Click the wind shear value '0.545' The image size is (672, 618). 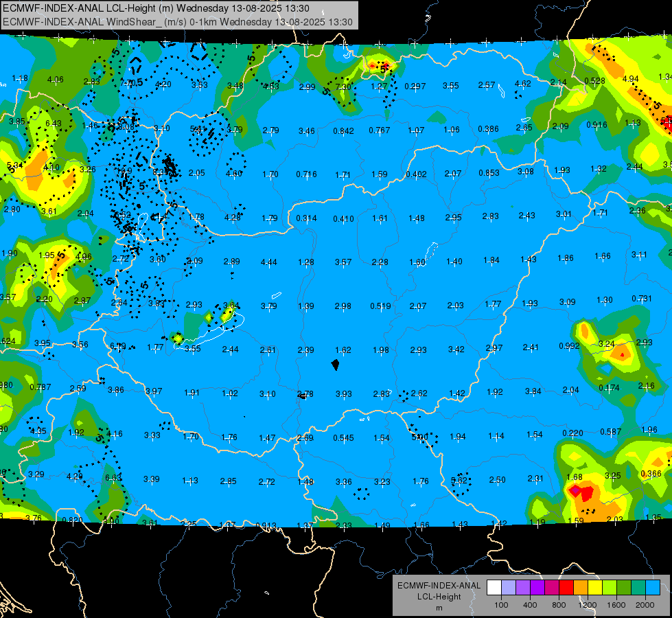pos(343,438)
